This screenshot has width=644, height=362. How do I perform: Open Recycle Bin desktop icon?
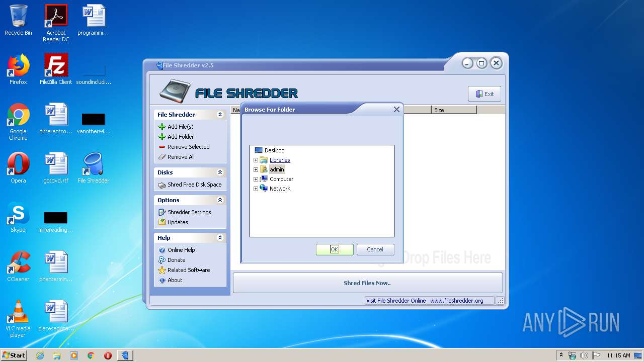tap(18, 20)
